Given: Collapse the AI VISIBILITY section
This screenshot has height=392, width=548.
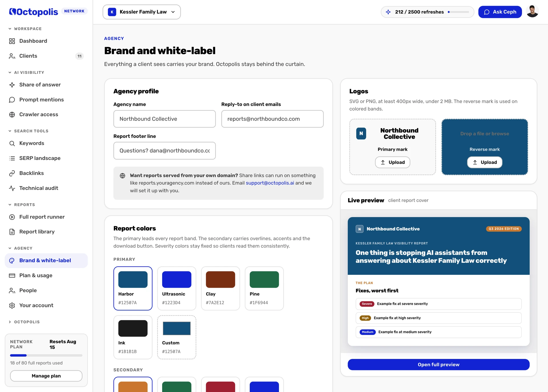Looking at the screenshot, I should pyautogui.click(x=26, y=72).
